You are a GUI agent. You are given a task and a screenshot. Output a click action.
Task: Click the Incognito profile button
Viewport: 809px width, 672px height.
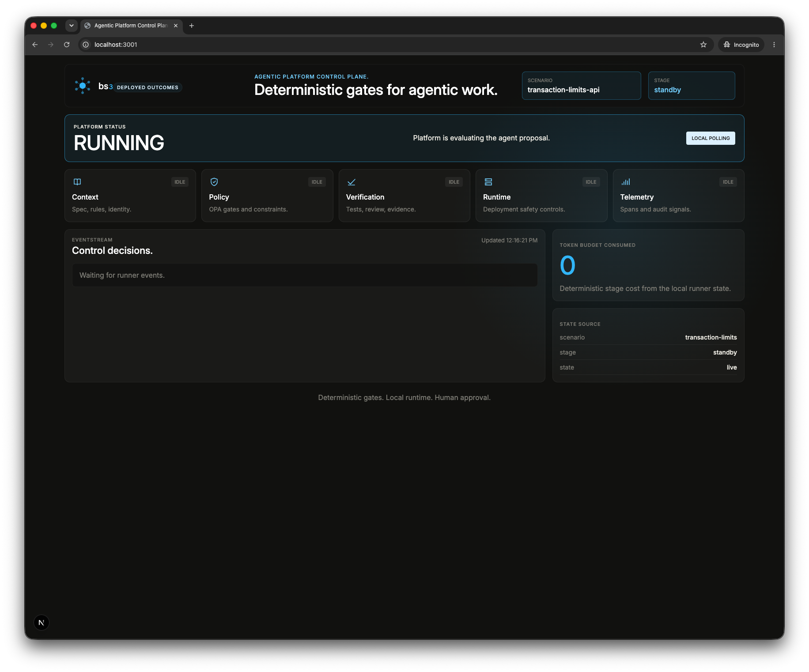coord(741,45)
